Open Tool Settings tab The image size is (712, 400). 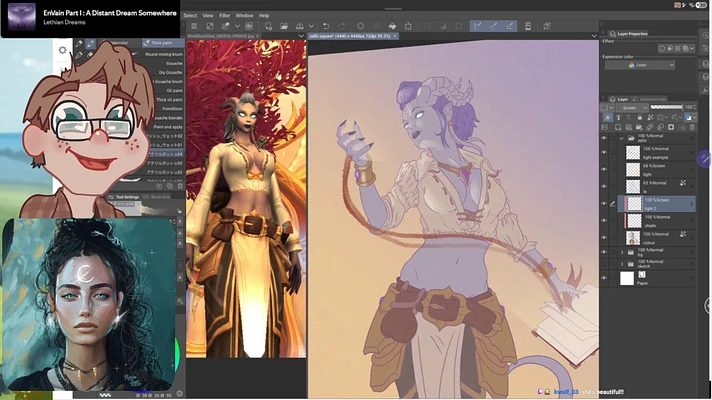point(124,197)
